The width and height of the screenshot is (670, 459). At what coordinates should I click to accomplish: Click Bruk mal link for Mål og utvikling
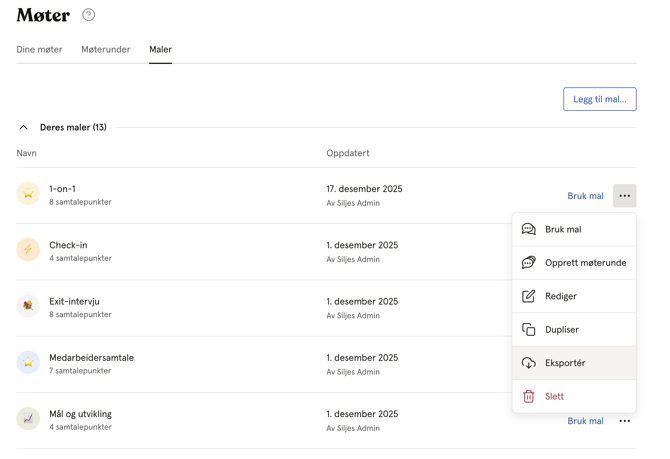tap(585, 421)
